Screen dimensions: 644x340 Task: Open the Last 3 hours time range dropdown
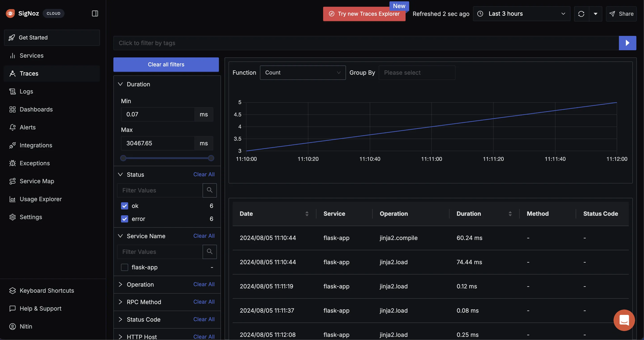pyautogui.click(x=521, y=14)
